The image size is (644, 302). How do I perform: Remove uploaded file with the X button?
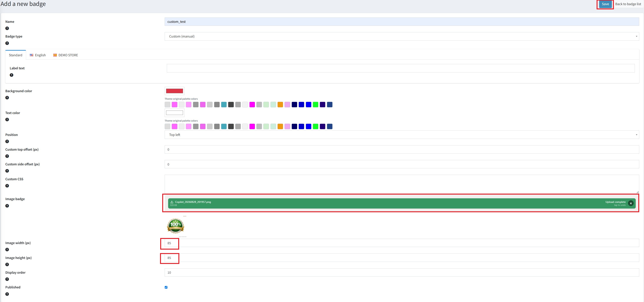pyautogui.click(x=631, y=203)
